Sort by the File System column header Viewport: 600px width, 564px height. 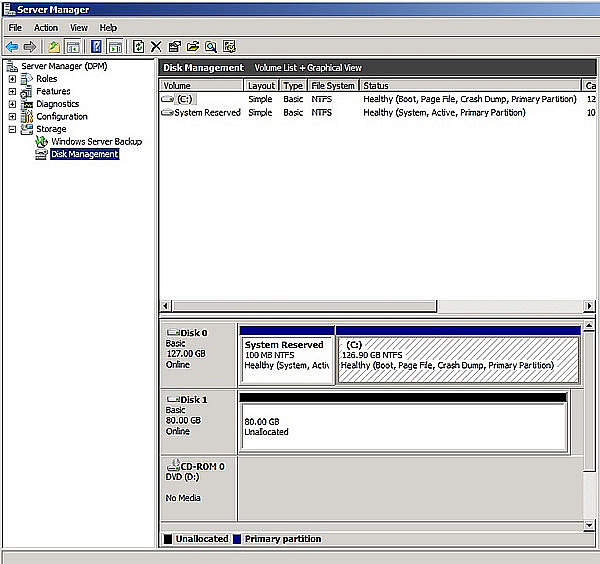point(332,86)
